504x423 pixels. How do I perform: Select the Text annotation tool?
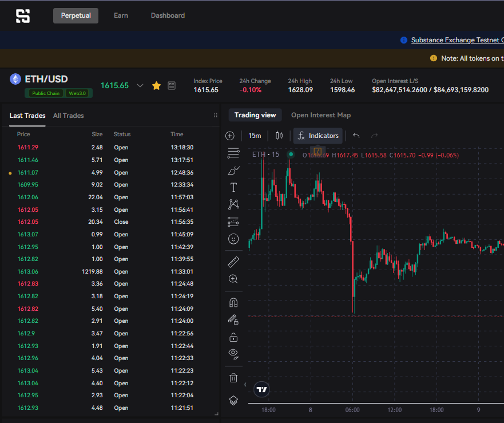pyautogui.click(x=233, y=187)
